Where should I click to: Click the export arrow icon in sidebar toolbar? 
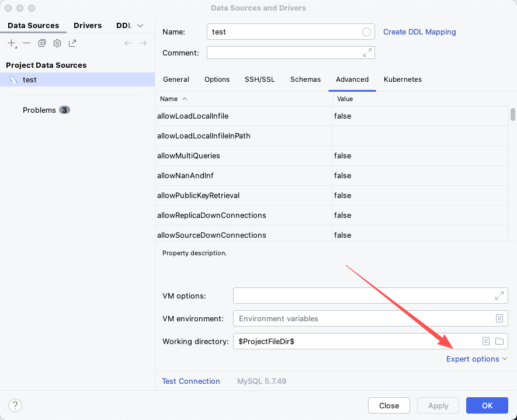tap(72, 43)
